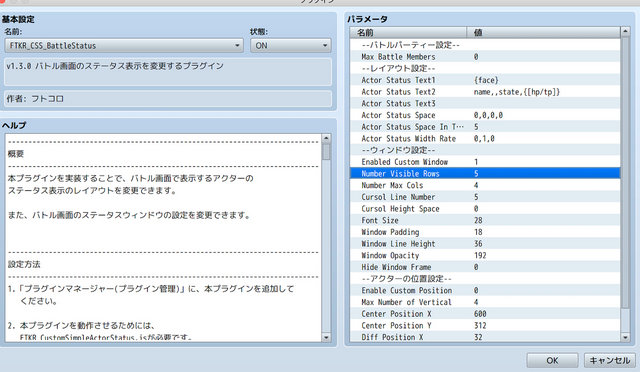Click the help panel scrollbar thumb

(326, 151)
